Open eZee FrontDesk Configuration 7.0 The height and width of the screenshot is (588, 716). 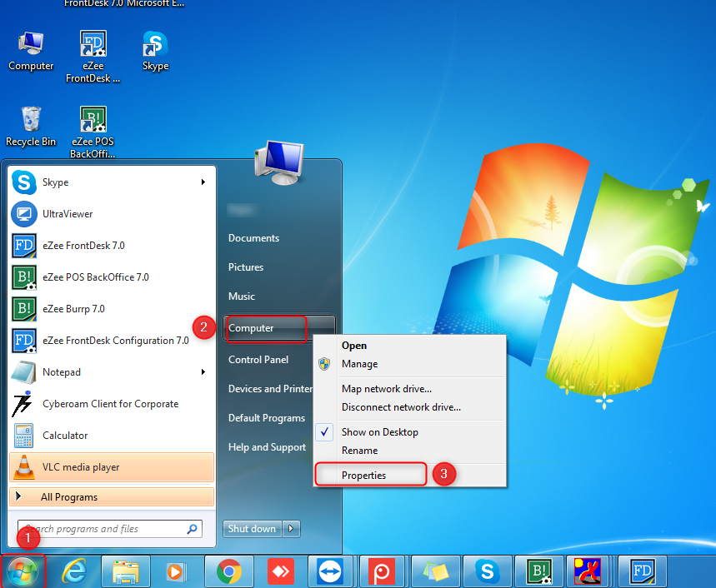112,341
